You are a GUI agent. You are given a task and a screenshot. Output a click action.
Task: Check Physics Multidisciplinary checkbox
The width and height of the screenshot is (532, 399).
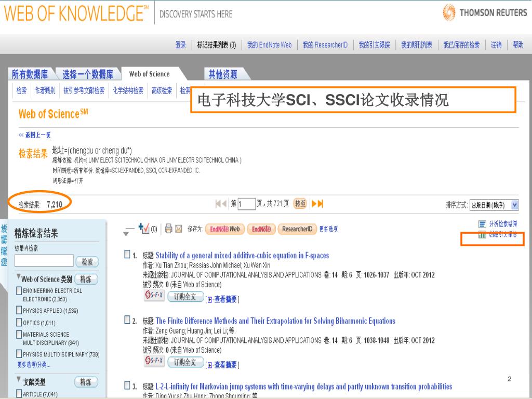pos(19,354)
